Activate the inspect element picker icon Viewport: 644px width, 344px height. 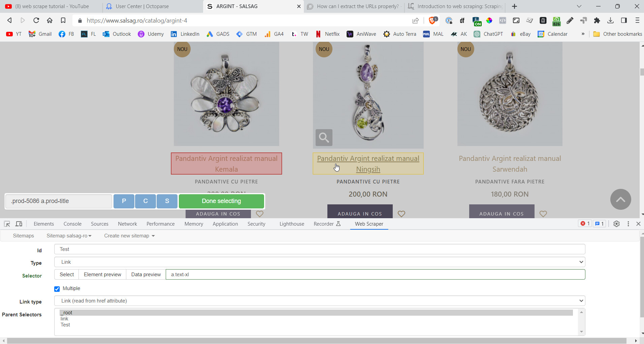tap(7, 224)
